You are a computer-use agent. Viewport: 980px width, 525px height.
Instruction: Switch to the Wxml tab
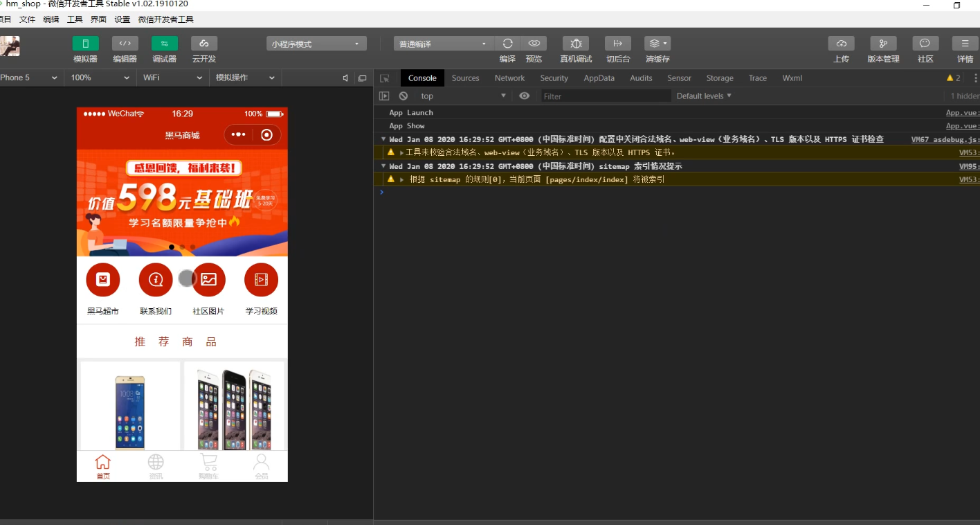tap(792, 78)
